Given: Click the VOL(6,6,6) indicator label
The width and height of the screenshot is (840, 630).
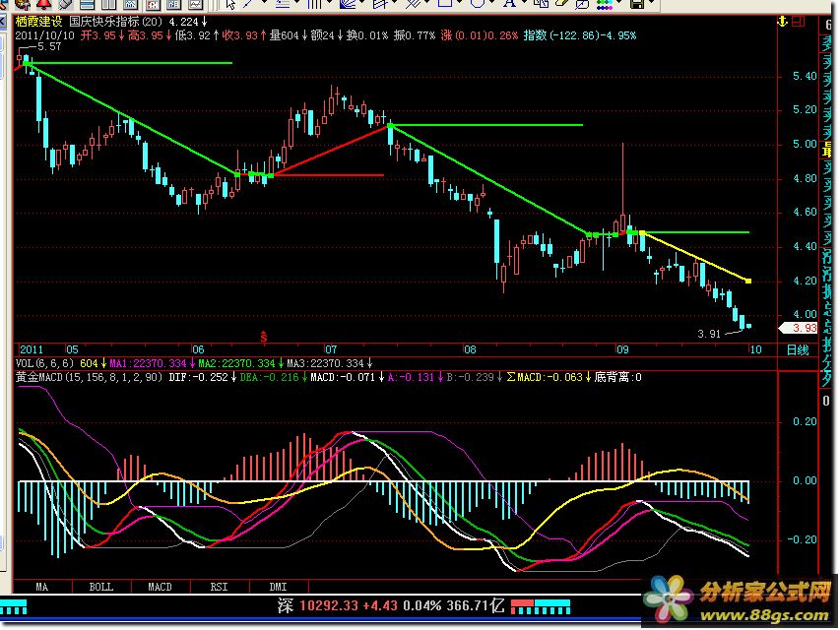Looking at the screenshot, I should click(44, 364).
